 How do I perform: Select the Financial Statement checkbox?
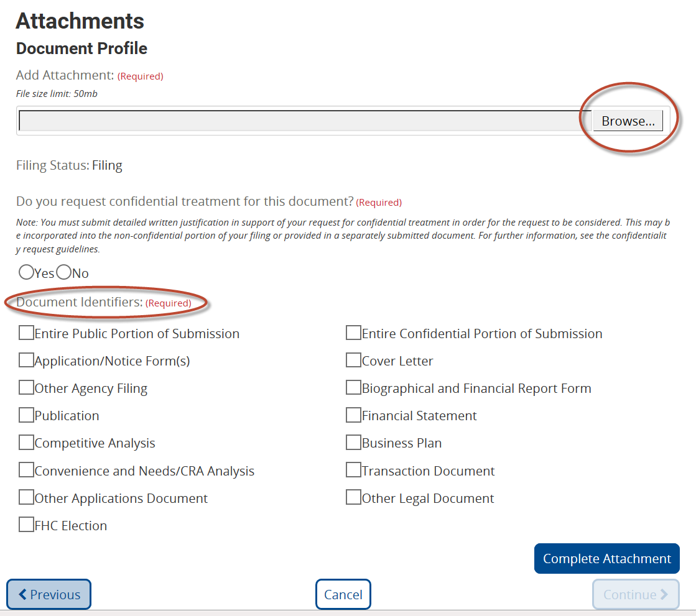(353, 415)
